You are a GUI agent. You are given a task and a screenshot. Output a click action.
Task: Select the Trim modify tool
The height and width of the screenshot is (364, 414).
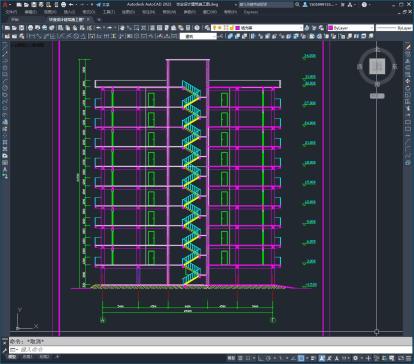coord(408,108)
